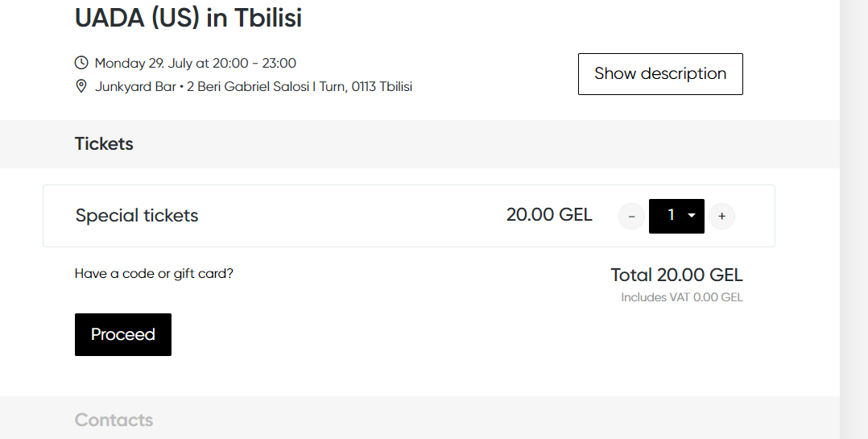Viewport: 868px width, 439px height.
Task: Increase ticket quantity with plus button
Action: click(721, 216)
